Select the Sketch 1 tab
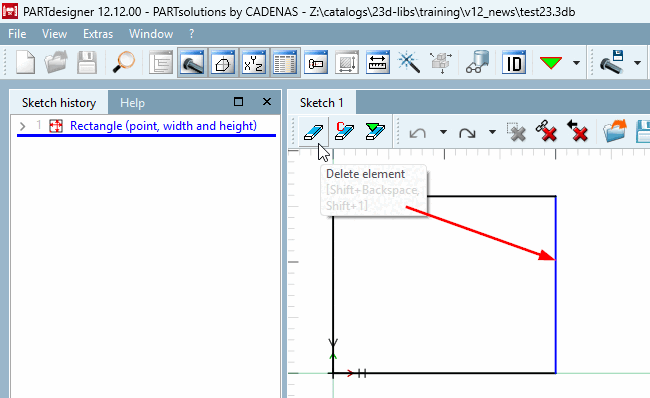Screen dimensions: 650x398 [x=322, y=102]
